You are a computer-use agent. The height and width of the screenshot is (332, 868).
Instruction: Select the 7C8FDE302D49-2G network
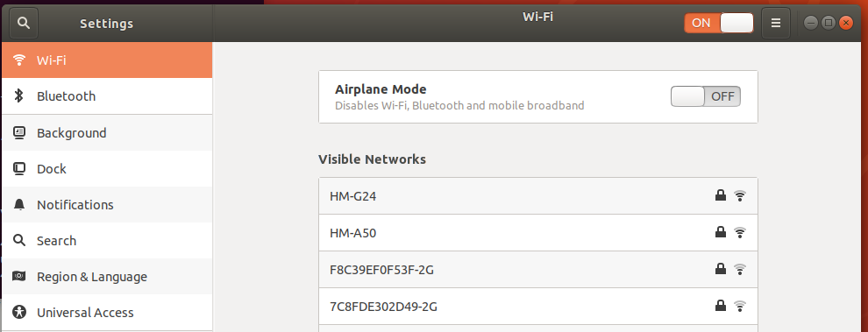click(538, 306)
